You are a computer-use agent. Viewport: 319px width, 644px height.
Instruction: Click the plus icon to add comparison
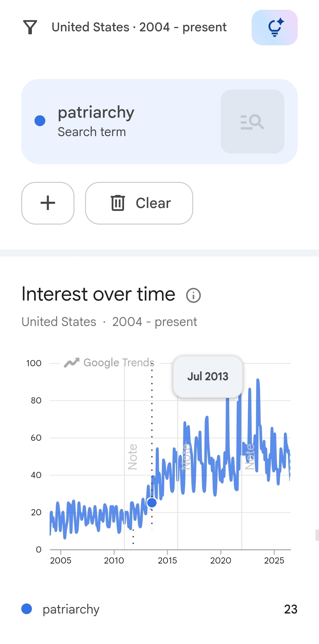tap(48, 203)
